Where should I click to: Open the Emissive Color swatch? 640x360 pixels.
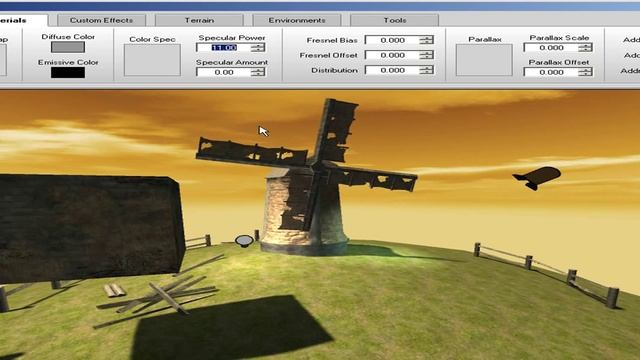pyautogui.click(x=68, y=72)
